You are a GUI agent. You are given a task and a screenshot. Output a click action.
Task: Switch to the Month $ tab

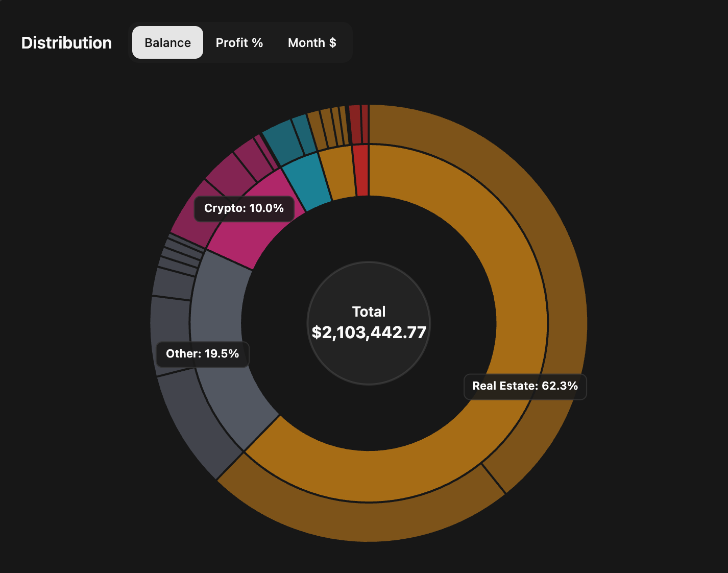(x=312, y=42)
